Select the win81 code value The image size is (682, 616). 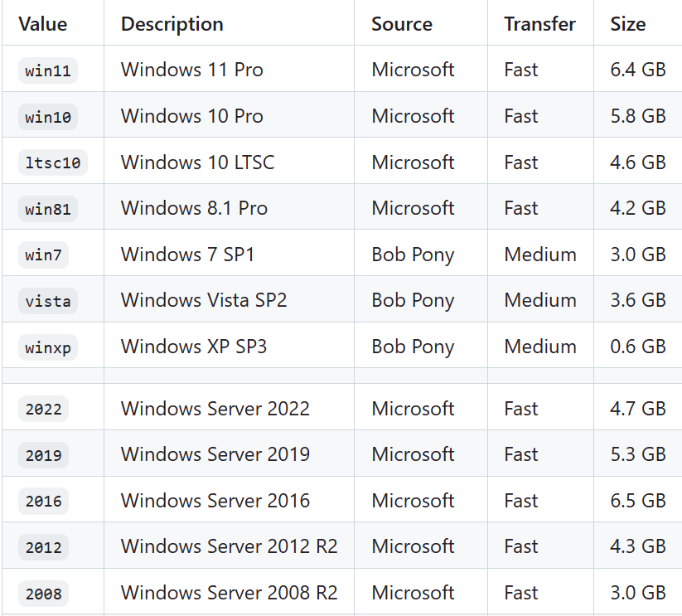[x=48, y=209]
